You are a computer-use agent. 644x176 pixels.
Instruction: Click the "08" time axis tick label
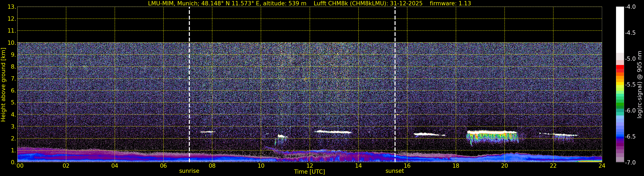212,166
